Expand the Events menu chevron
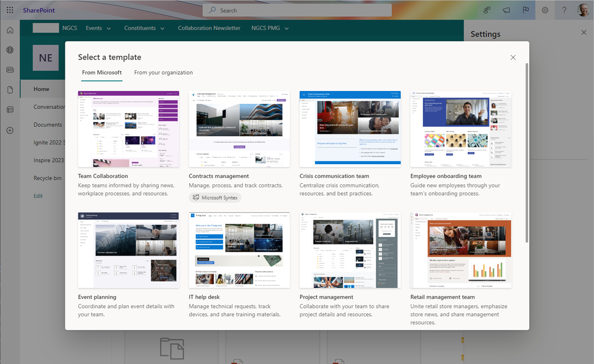594x364 pixels. [x=109, y=29]
